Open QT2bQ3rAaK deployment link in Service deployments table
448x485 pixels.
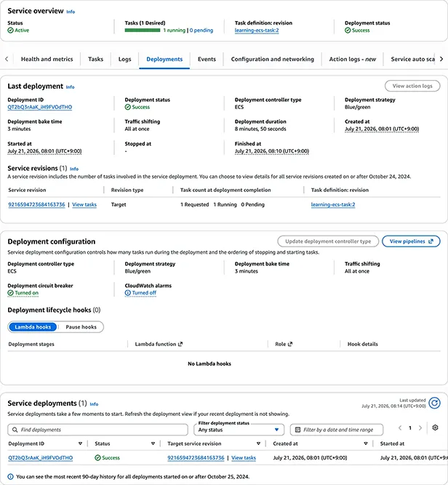point(40,458)
